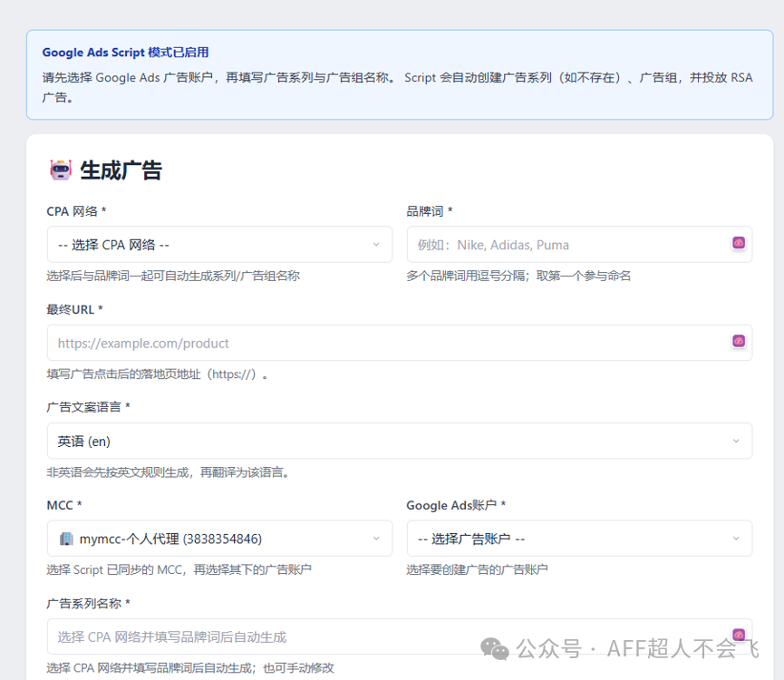
Task: Open the MCC dropdown showing mymcc-个人代理
Action: pos(219,539)
